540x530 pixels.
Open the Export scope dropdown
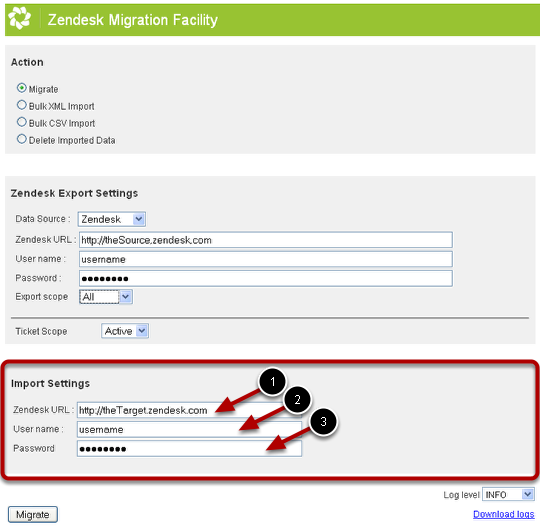point(106,297)
